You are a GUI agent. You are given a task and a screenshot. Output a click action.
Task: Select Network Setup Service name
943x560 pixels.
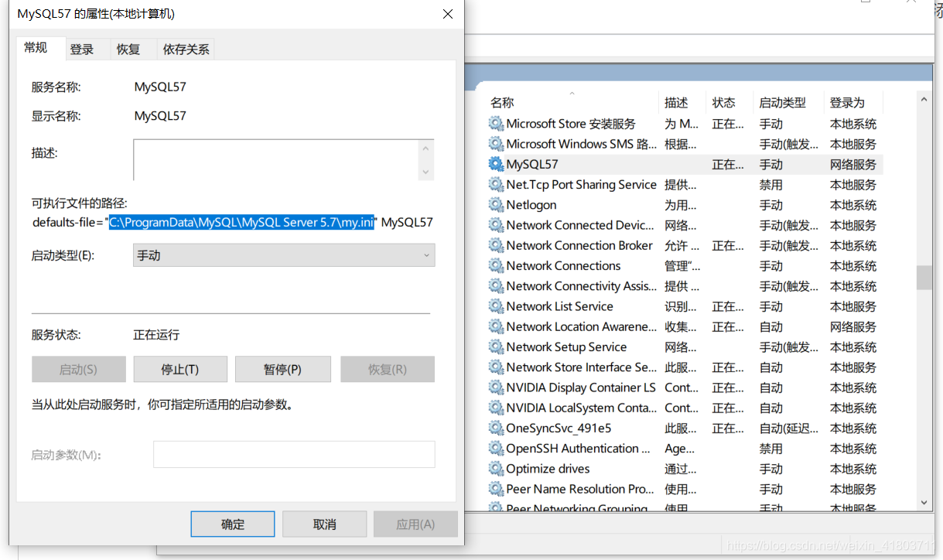[x=566, y=347]
